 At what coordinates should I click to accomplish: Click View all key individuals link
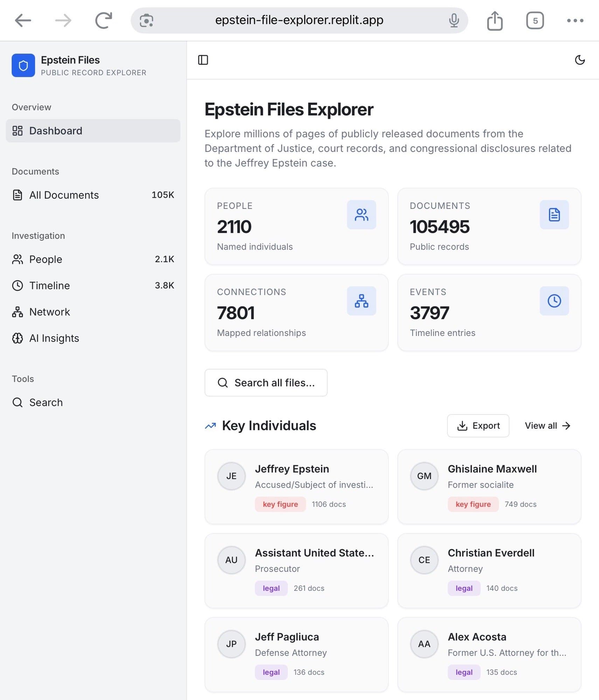point(547,426)
